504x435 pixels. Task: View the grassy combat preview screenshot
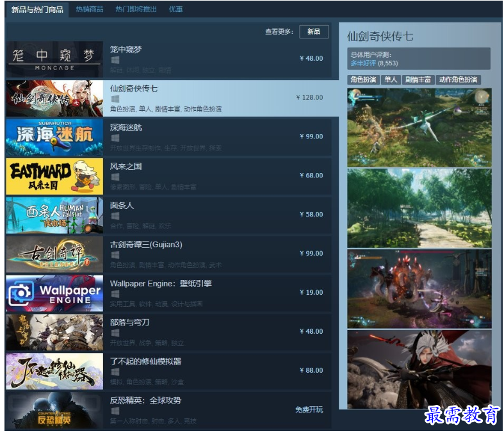(419, 127)
